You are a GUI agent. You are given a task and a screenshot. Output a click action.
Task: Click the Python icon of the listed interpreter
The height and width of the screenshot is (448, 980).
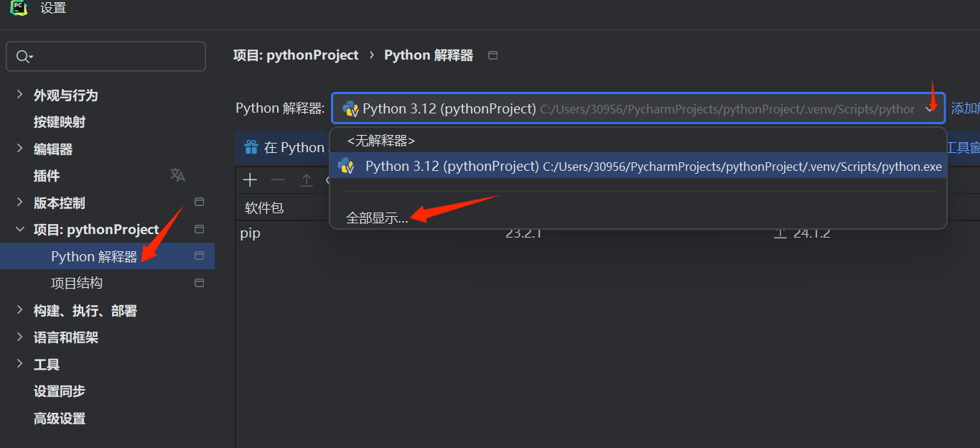[x=346, y=167]
